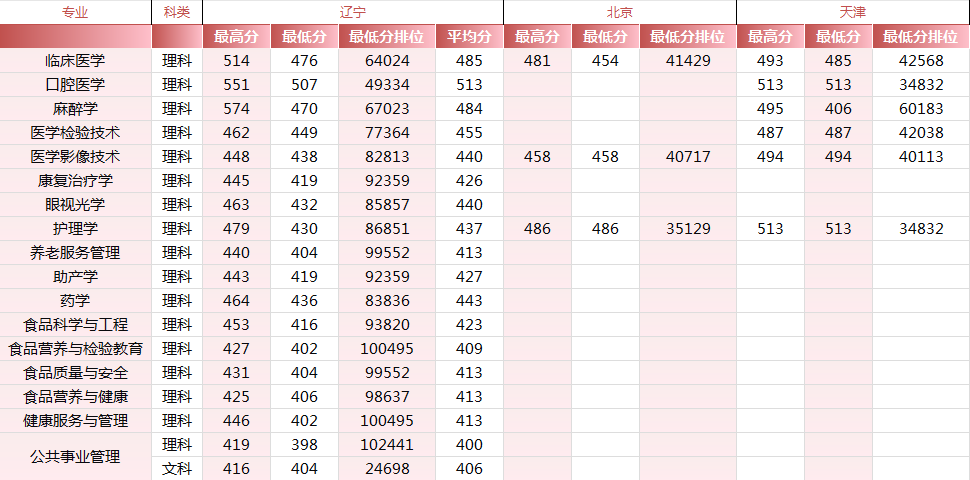This screenshot has width=970, height=480.
Task: Click the 平均分 column header
Action: (x=469, y=37)
